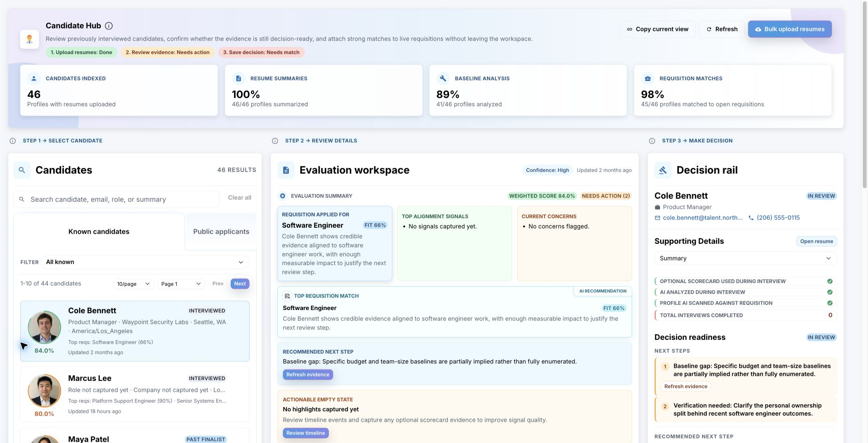This screenshot has height=443, width=868.
Task: Click the Baseline Analysis wrench icon
Action: point(443,78)
